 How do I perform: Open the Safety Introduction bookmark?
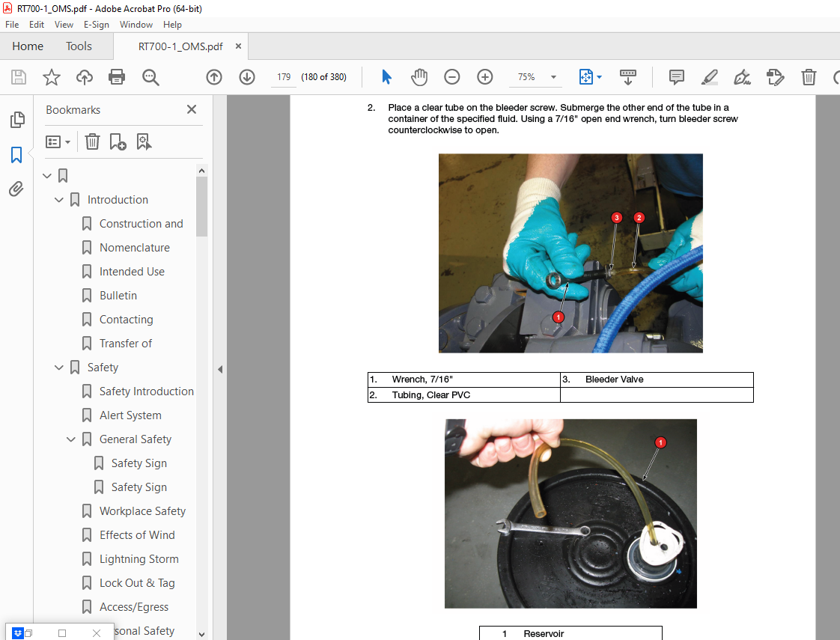coord(146,391)
